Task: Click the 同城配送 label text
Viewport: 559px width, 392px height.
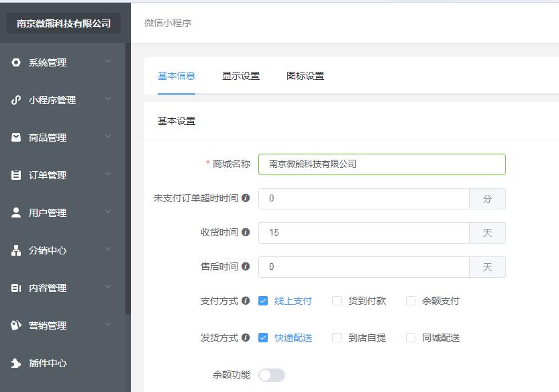Action: point(441,338)
